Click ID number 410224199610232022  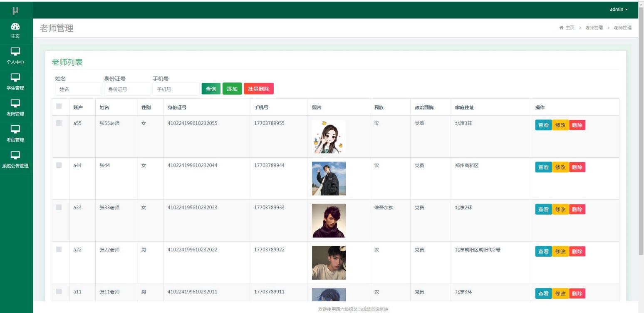(192, 249)
